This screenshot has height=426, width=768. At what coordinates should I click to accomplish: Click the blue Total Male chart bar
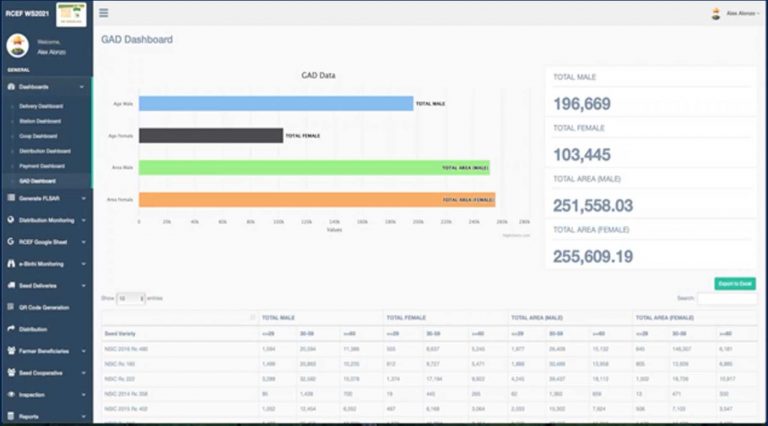pyautogui.click(x=275, y=103)
